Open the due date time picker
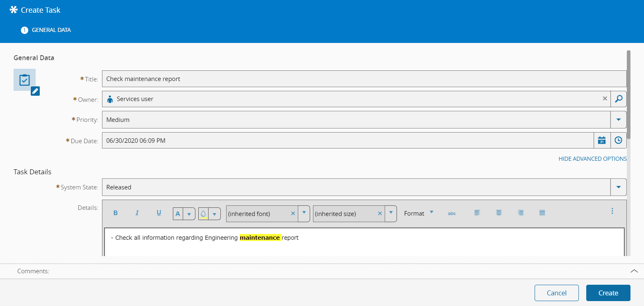Image resolution: width=644 pixels, height=306 pixels. [x=618, y=140]
